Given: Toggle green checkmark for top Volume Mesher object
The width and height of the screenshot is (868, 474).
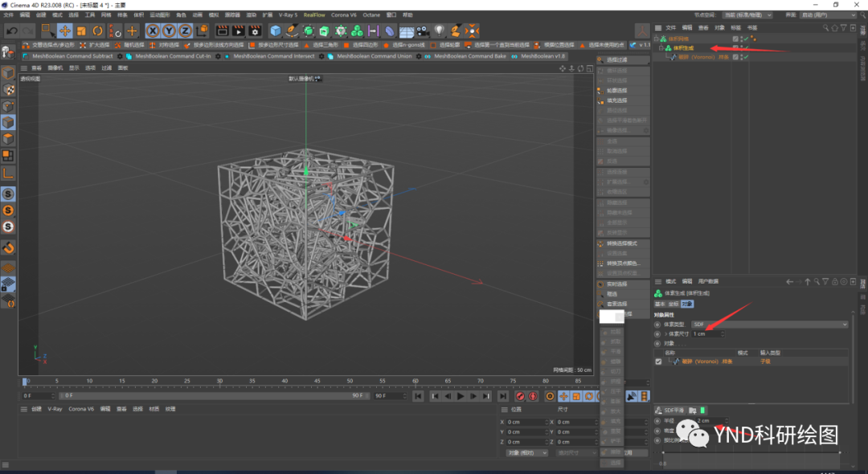Looking at the screenshot, I should pos(746,39).
